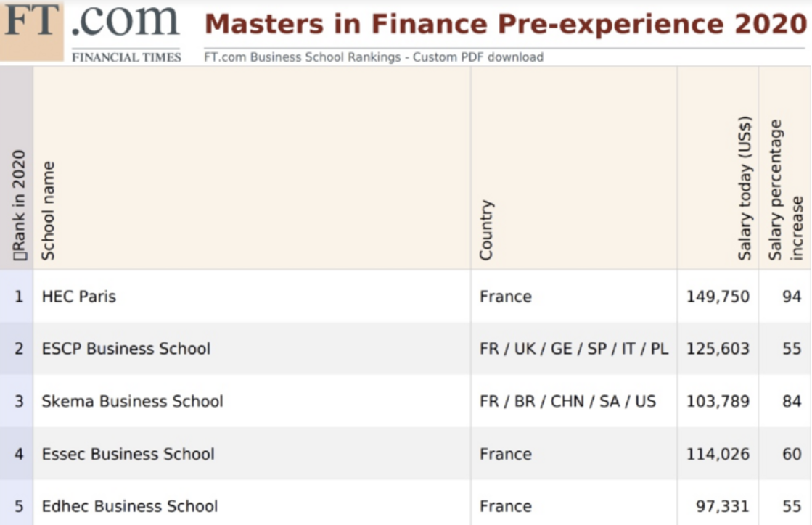The height and width of the screenshot is (525, 812).
Task: Click the Masters in Finance Pre-experience 2020 title
Action: pyautogui.click(x=505, y=24)
